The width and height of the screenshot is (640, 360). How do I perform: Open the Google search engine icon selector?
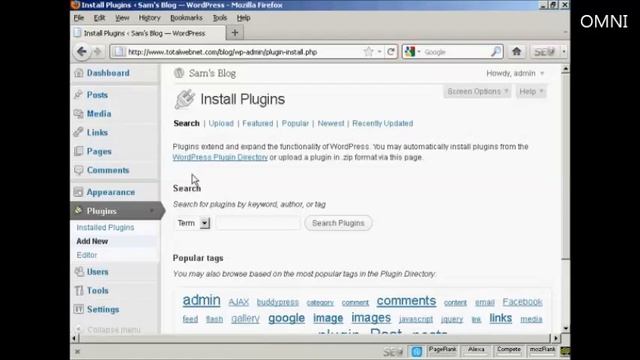412,52
